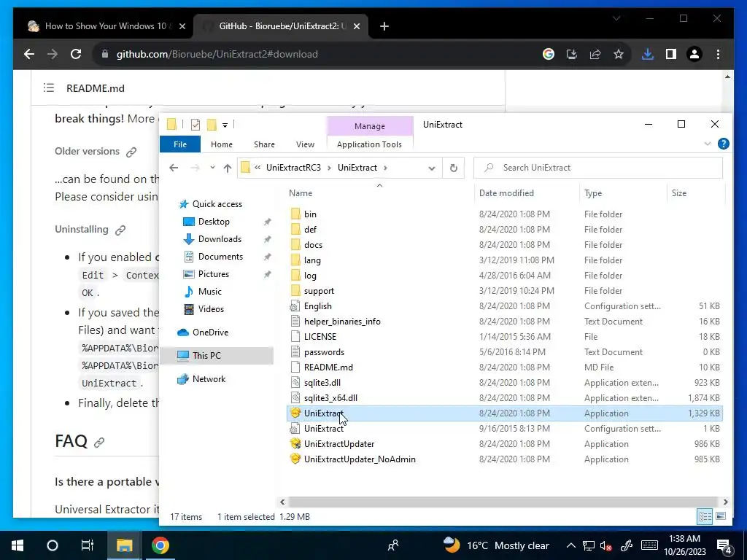Screen dimensions: 747x560
Task: Open Application Tools ribbon tab
Action: point(369,144)
